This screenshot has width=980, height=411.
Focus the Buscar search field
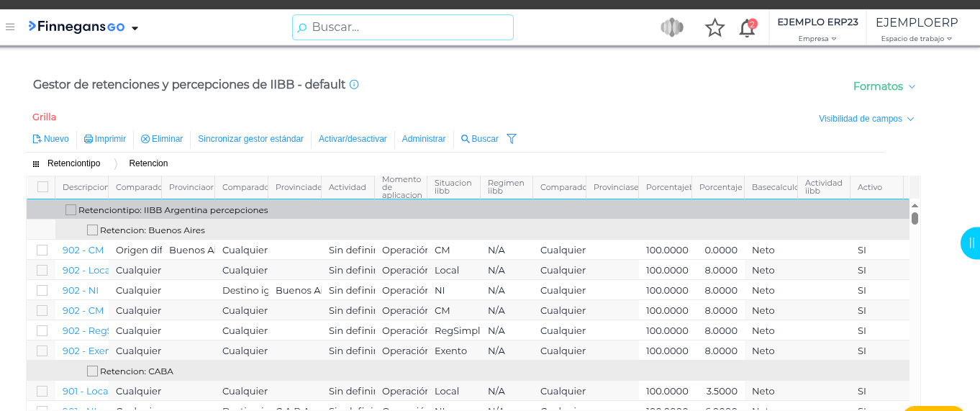coord(403,27)
